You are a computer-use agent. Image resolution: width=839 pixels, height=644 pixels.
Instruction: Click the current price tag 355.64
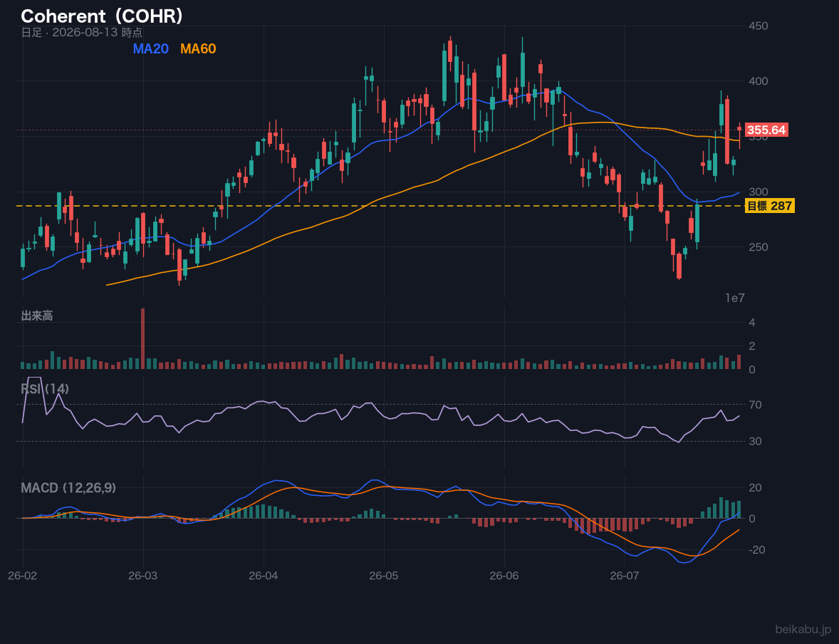tap(766, 130)
